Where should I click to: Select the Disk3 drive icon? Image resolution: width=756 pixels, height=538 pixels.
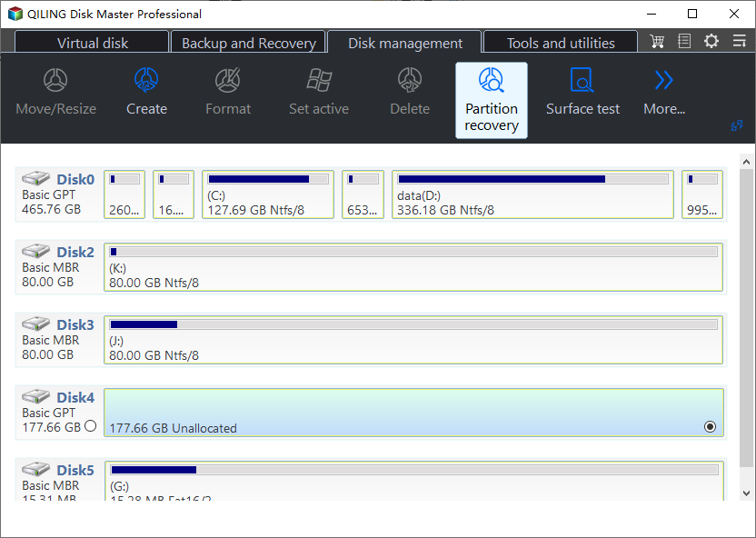pyautogui.click(x=35, y=324)
